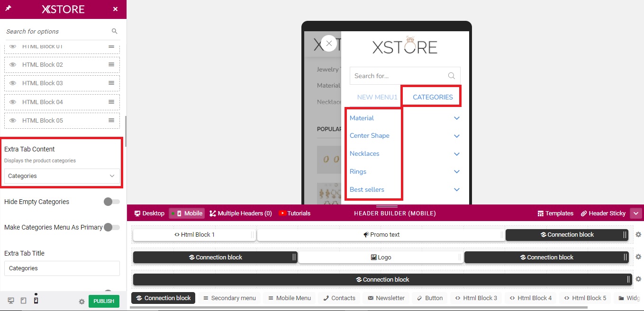Expand the Rings category chevron
This screenshot has width=644, height=311.
point(457,172)
